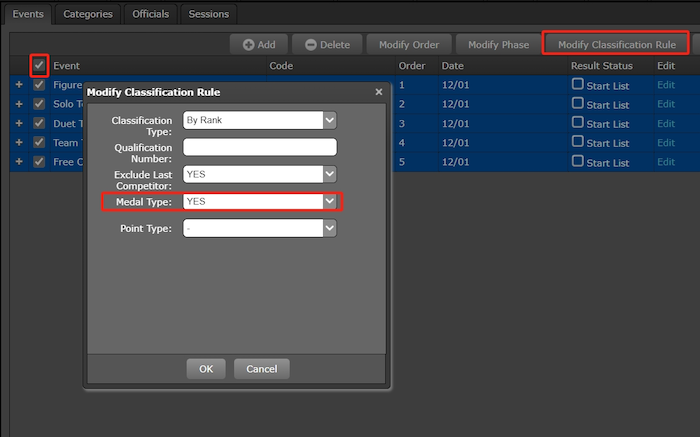Expand the Solo event row plus icon
The image size is (700, 437).
pyautogui.click(x=18, y=104)
